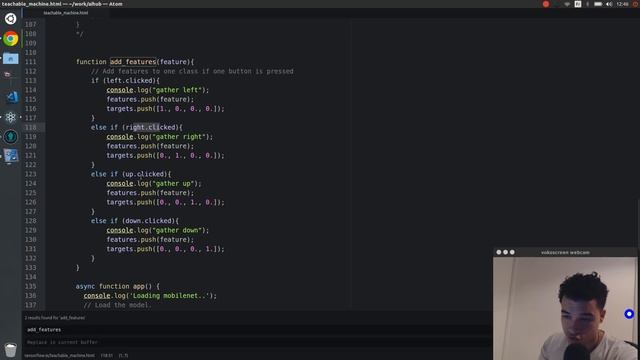The width and height of the screenshot is (640, 360).
Task: Open the keyboard layout indicator
Action: pos(578,4)
